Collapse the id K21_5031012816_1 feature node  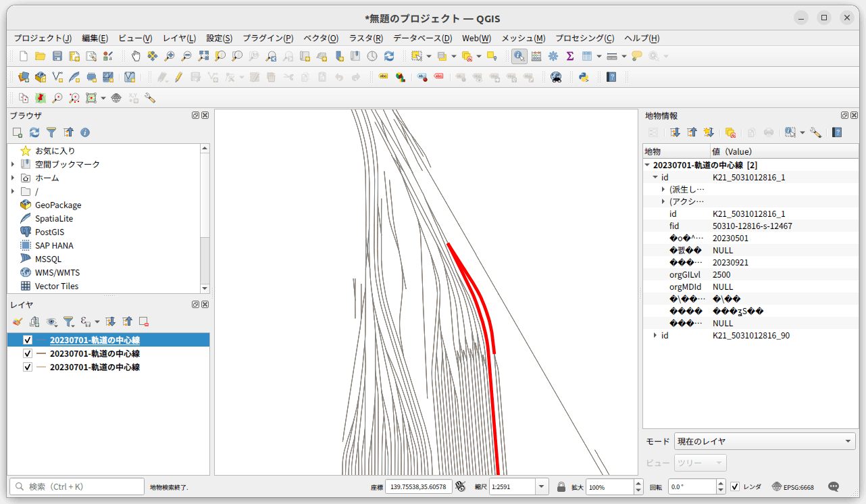[x=655, y=177]
